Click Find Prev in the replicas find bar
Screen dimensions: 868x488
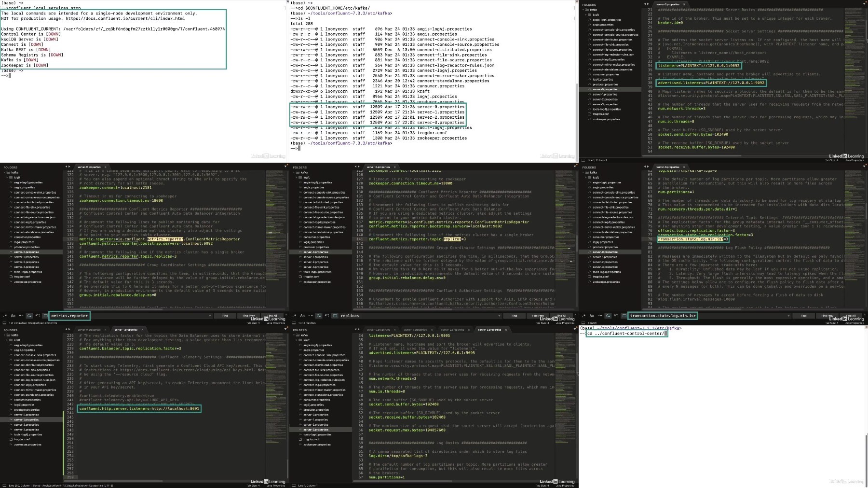click(x=538, y=316)
